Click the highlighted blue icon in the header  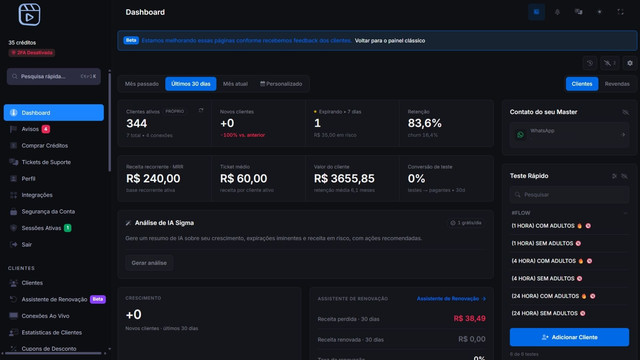tap(536, 12)
